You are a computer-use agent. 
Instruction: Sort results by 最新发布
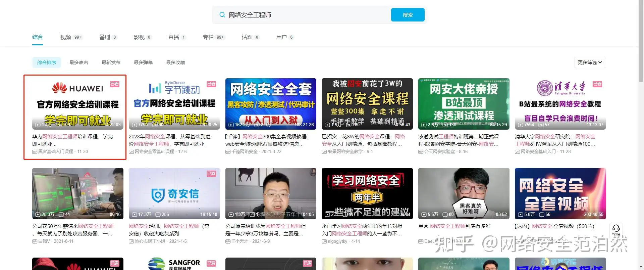tap(111, 62)
